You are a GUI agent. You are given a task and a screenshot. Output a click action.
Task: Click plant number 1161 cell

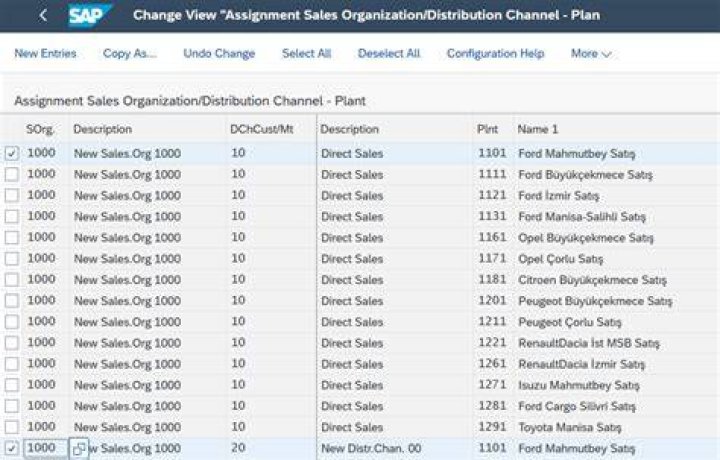492,238
